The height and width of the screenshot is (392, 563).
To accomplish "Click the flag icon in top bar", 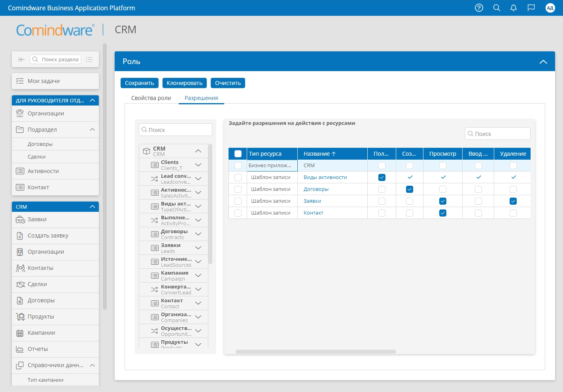I will point(531,8).
